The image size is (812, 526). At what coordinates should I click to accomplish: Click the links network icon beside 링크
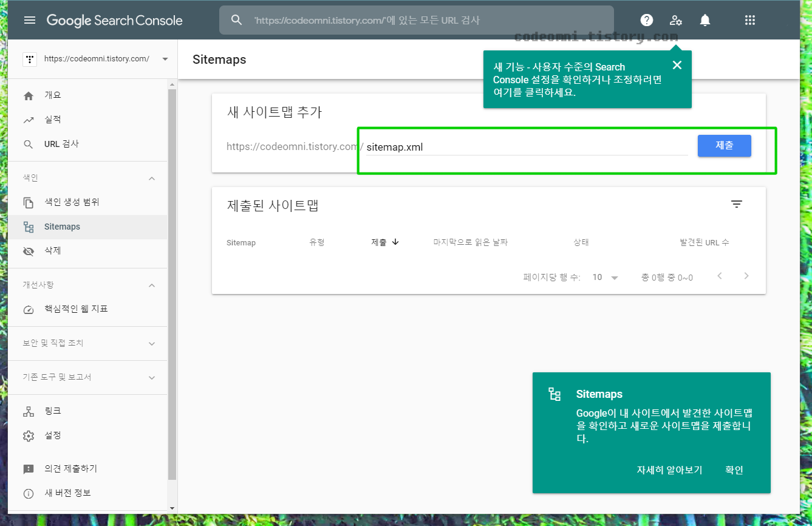29,411
